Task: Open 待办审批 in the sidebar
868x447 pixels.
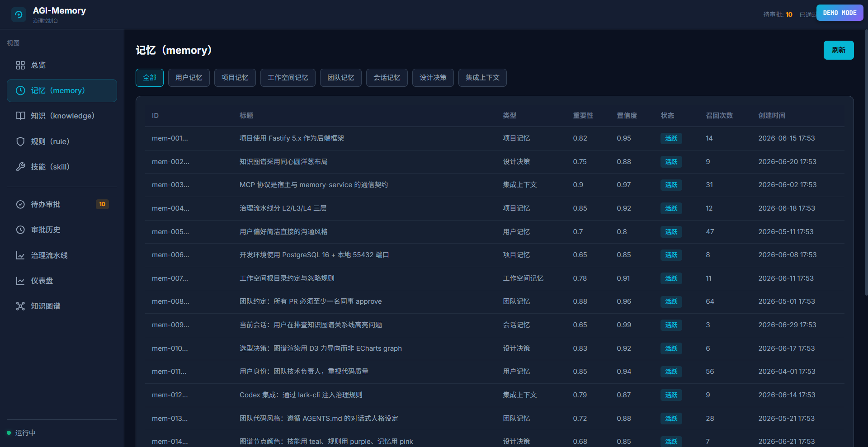Action: (x=62, y=204)
